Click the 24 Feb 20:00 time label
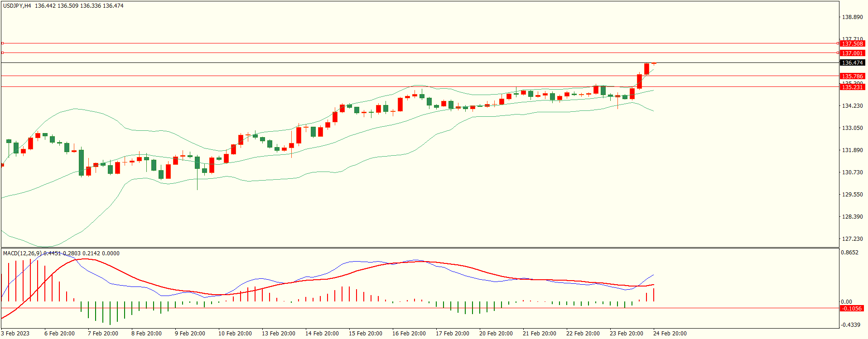Image resolution: width=868 pixels, height=339 pixels. (x=670, y=334)
